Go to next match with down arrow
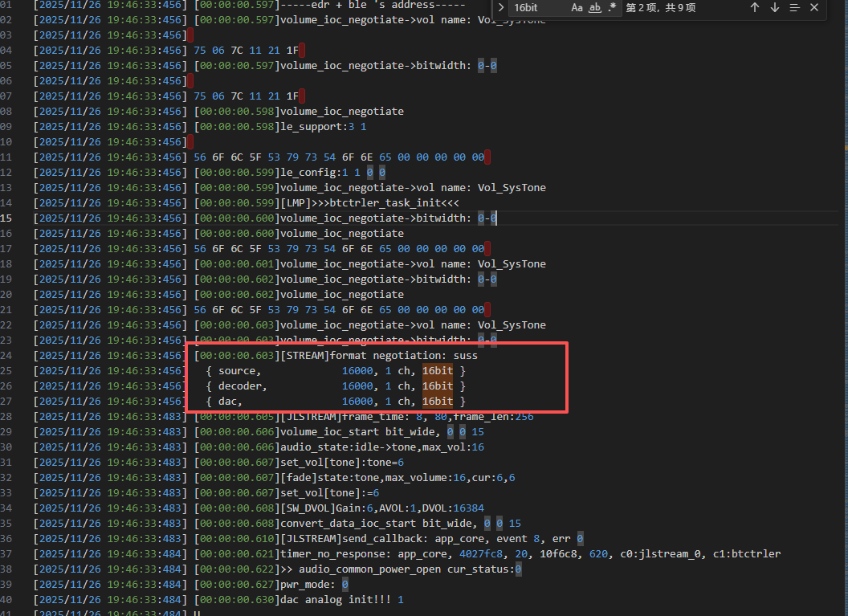The image size is (848, 616). point(774,7)
